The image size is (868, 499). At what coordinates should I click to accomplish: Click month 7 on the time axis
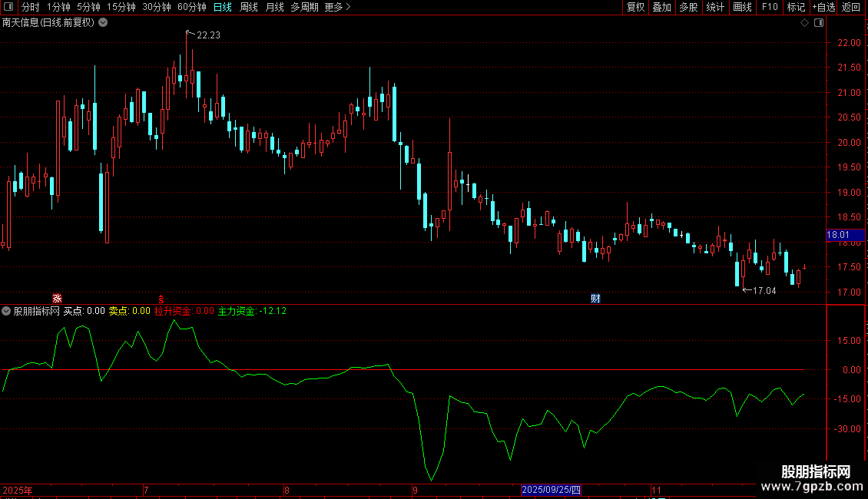pos(146,490)
